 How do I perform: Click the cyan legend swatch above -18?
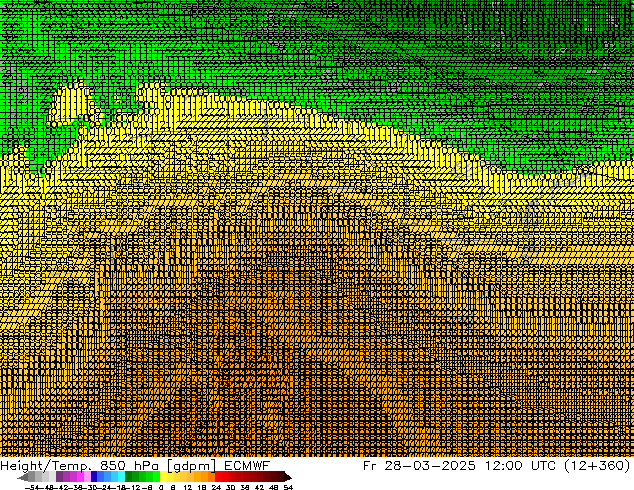pos(121,476)
